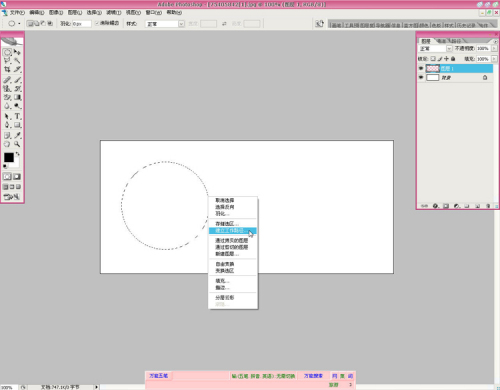This screenshot has height=390, width=500.
Task: Select the Gradient tool
Action: tap(17, 97)
